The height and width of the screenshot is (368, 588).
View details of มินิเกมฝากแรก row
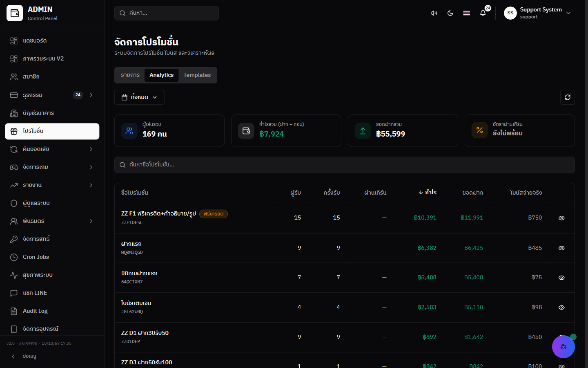pos(561,278)
